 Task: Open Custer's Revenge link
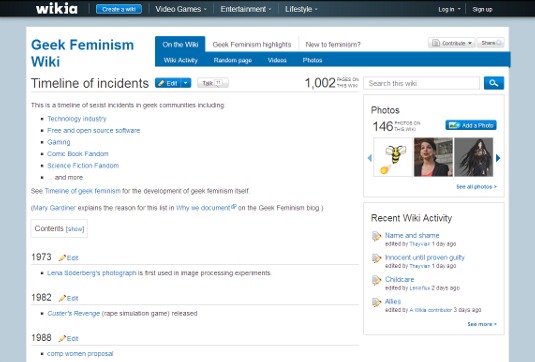(74, 313)
